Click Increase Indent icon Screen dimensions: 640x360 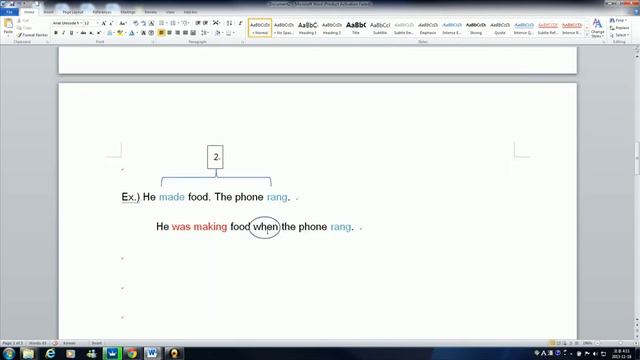[x=205, y=23]
